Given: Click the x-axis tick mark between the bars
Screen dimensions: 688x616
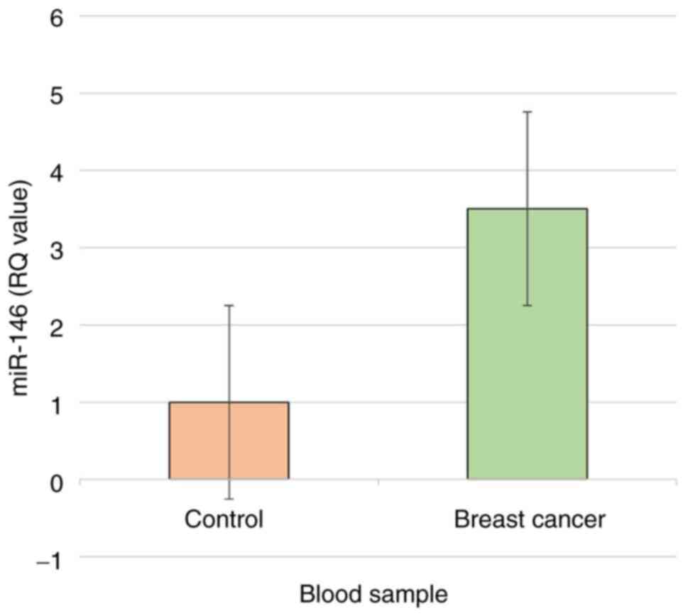Looking at the screenshot, I should tap(378, 483).
